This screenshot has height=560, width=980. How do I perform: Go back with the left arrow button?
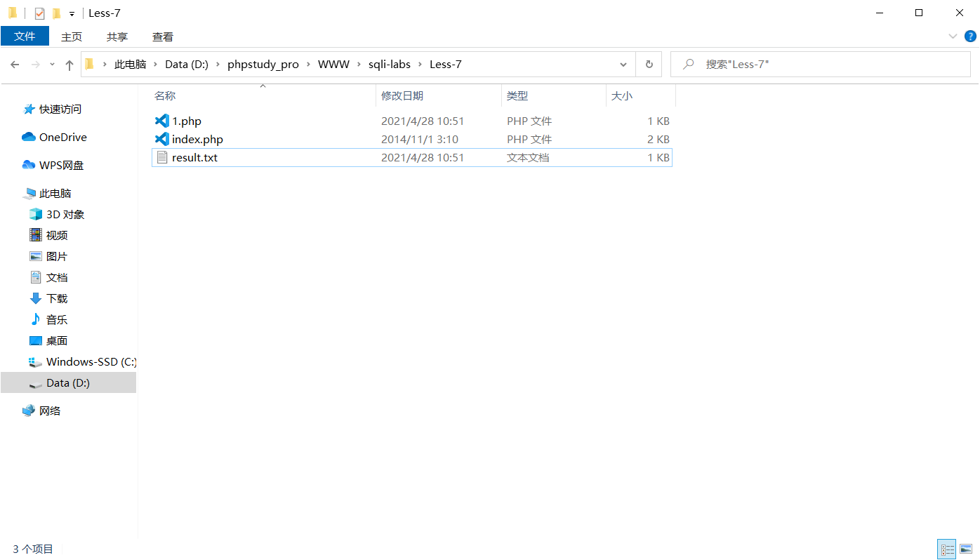[15, 65]
